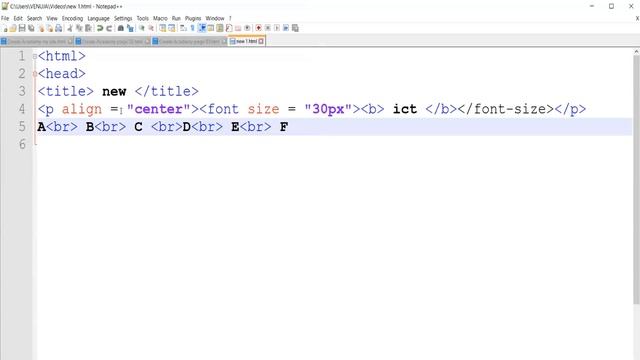Stop macro recording icon
The image size is (640, 360).
coord(268,28)
